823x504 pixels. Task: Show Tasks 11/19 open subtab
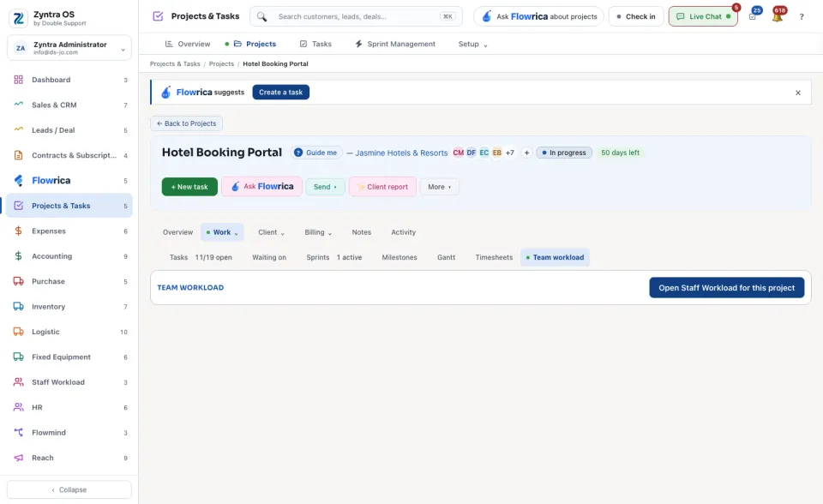pyautogui.click(x=201, y=257)
